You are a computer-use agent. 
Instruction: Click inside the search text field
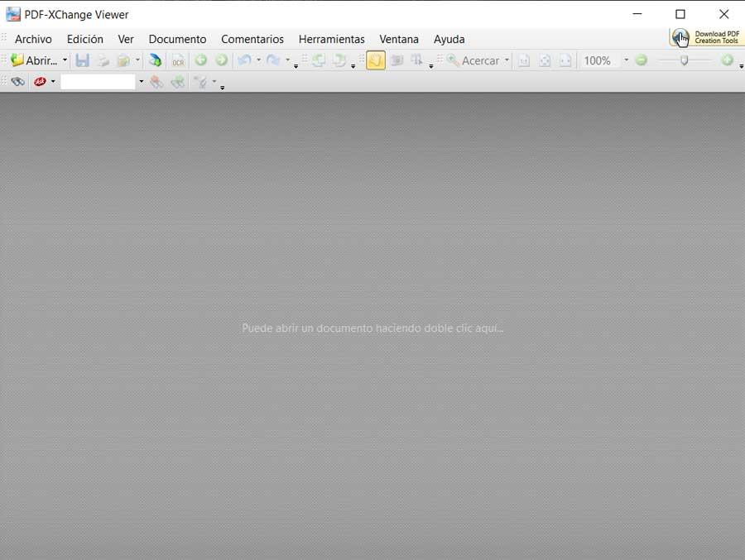99,82
